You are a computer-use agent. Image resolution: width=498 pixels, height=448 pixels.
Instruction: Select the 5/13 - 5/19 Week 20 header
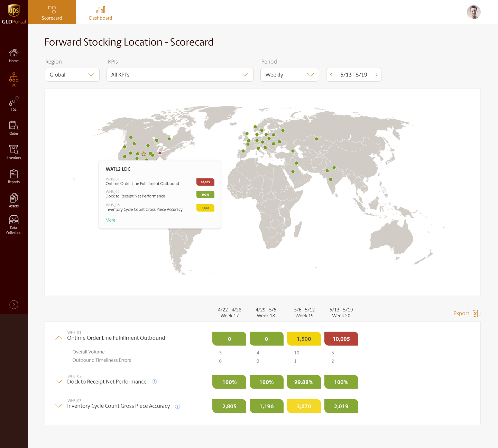pos(341,312)
